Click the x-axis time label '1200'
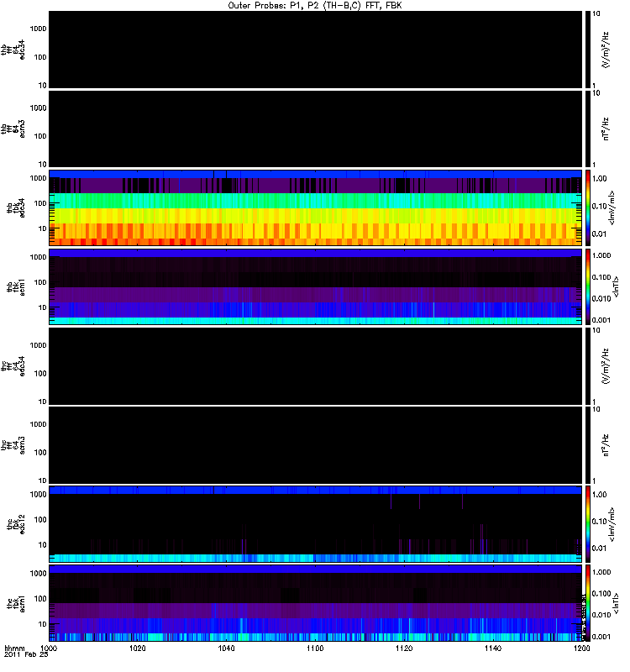Screen dimensions: 630x672 [582, 648]
